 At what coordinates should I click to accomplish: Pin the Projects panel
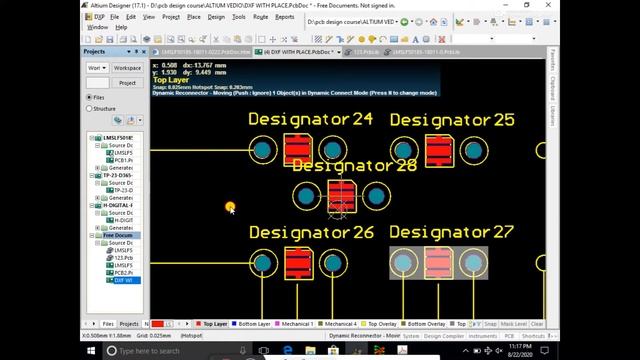[x=136, y=52]
